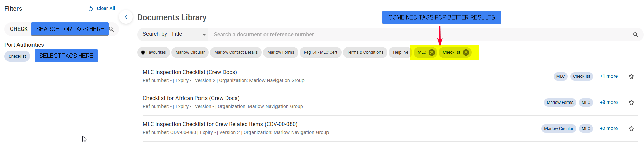Expand the +2 more tags link
644x144 pixels.
tap(608, 129)
